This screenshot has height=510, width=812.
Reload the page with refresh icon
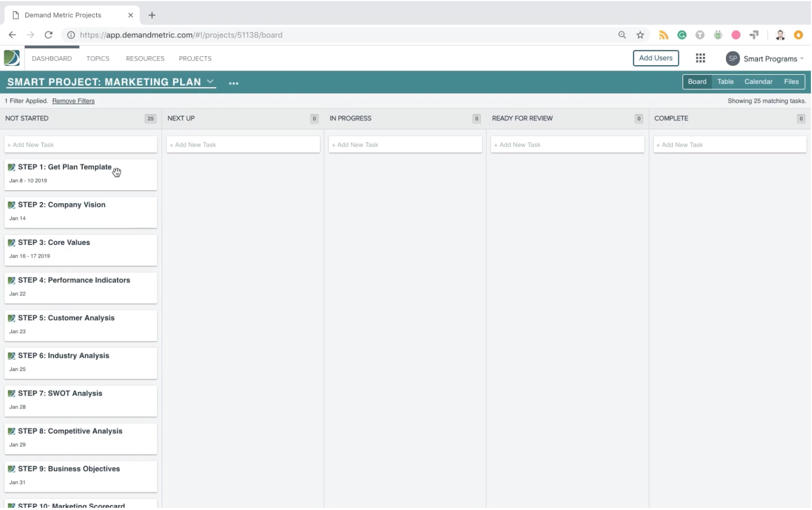click(49, 35)
